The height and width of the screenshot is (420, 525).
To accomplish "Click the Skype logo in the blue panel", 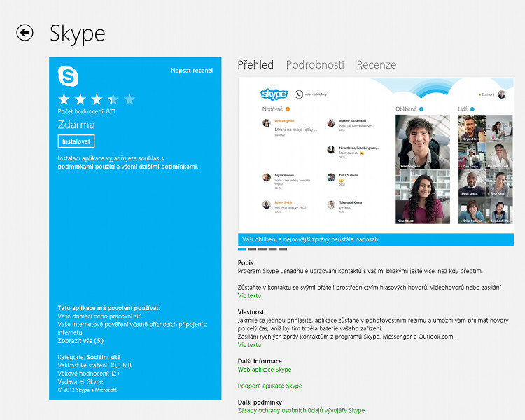I will (x=68, y=76).
